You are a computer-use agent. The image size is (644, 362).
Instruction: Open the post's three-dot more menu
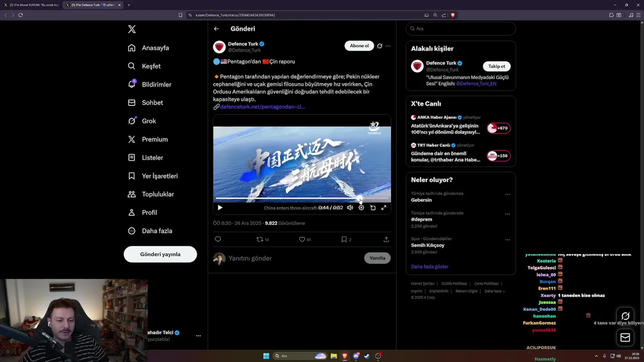[388, 46]
